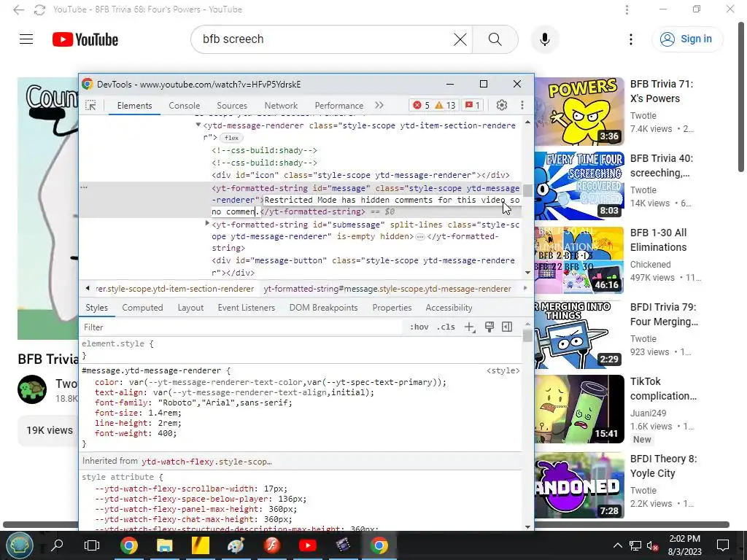
Task: Open Task View on the taskbar
Action: click(92, 545)
